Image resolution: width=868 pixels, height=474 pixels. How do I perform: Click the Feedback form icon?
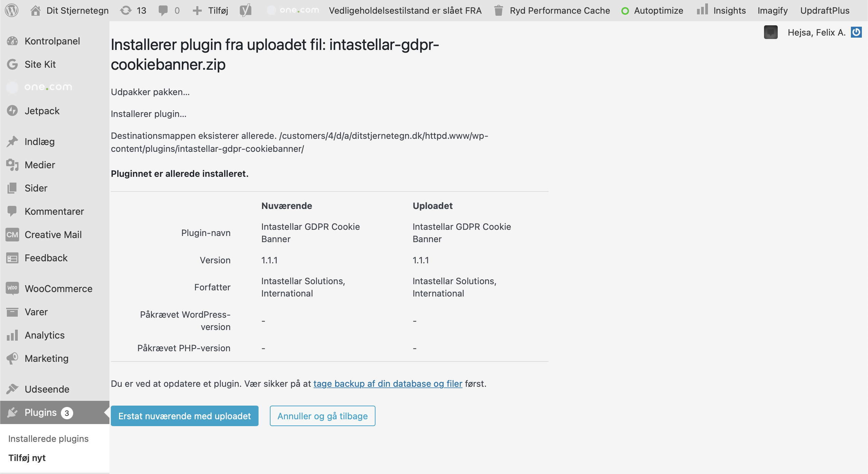12,258
